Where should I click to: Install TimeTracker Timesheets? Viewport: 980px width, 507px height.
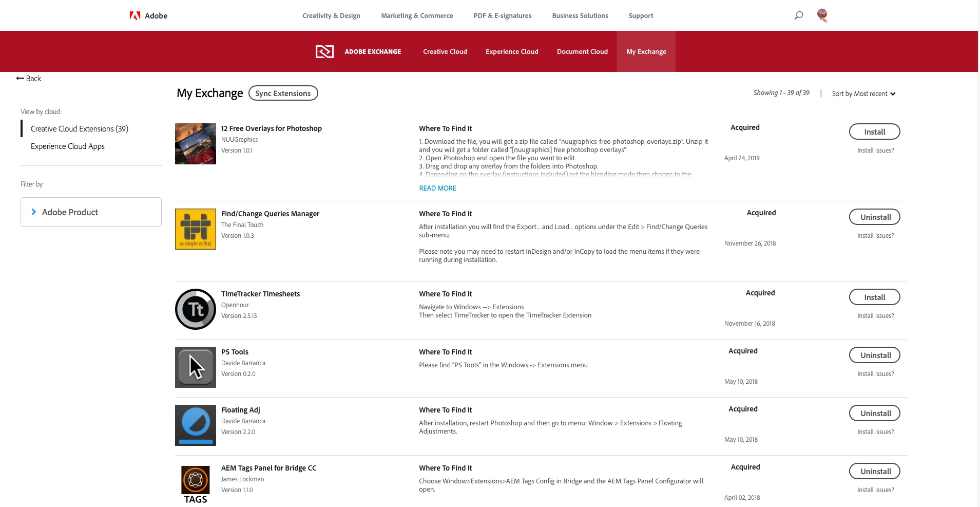(875, 297)
